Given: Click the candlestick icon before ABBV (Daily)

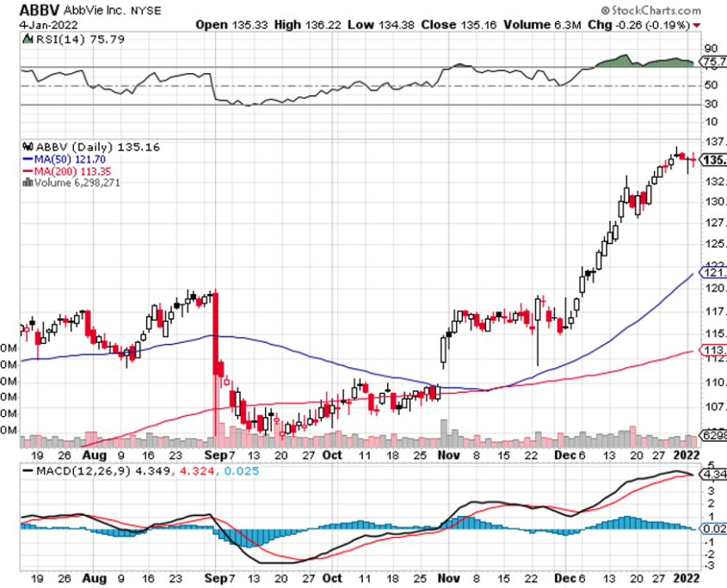Looking at the screenshot, I should (x=28, y=147).
